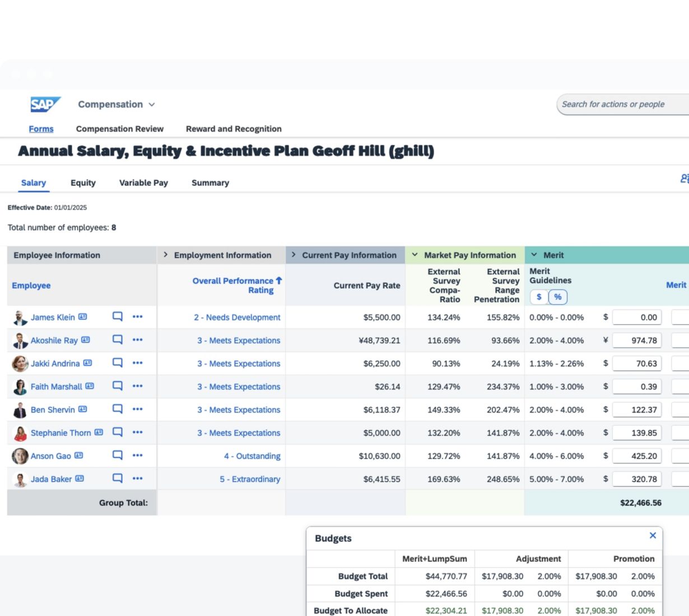Image resolution: width=689 pixels, height=616 pixels.
Task: Close the Budgets panel
Action: pos(653,535)
